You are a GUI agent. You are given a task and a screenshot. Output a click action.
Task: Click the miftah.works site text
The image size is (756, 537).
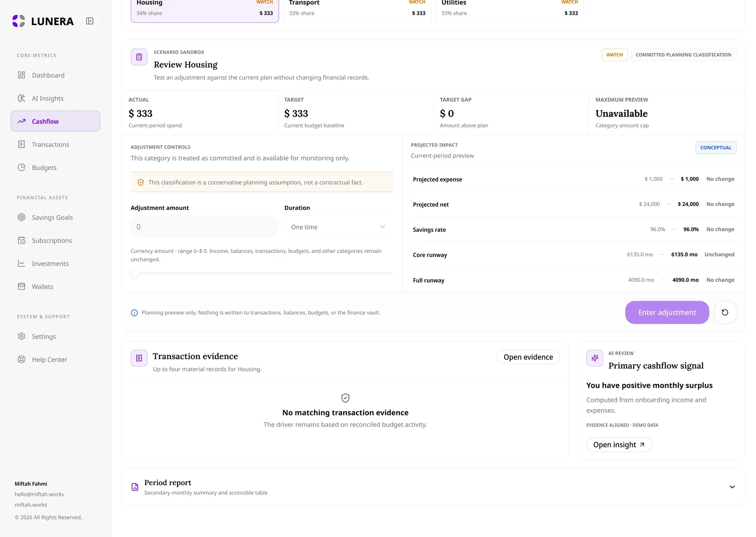click(31, 505)
